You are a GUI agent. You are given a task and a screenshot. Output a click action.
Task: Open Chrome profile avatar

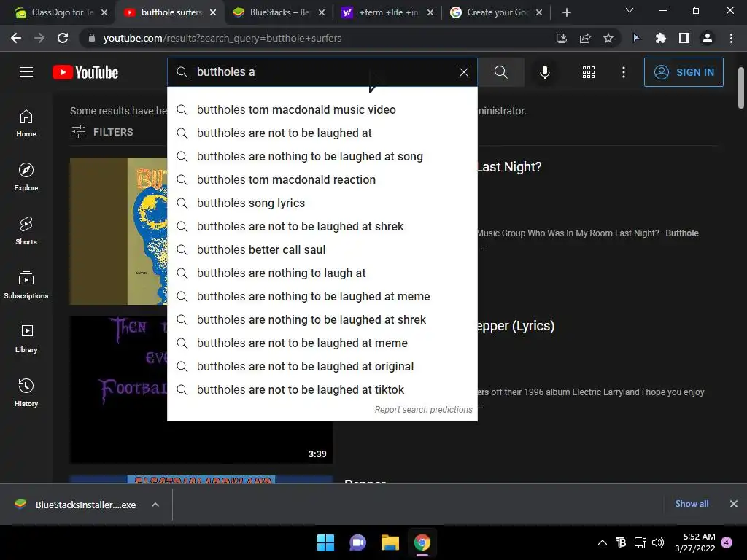(708, 38)
